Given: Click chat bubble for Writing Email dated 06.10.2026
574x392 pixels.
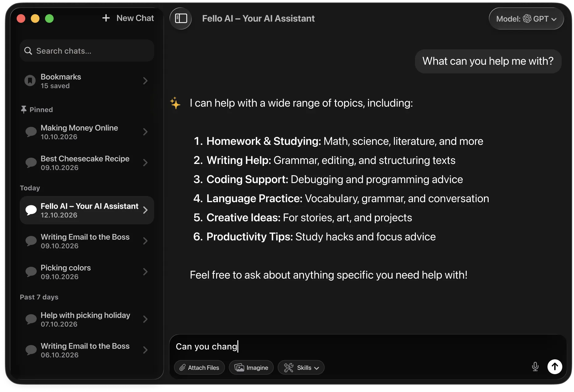Looking at the screenshot, I should pos(31,350).
